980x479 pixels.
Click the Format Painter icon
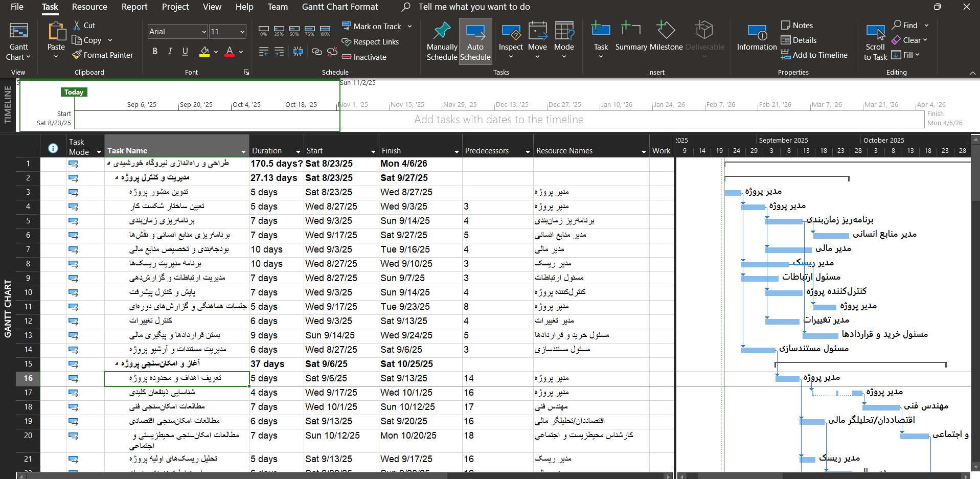tap(77, 55)
